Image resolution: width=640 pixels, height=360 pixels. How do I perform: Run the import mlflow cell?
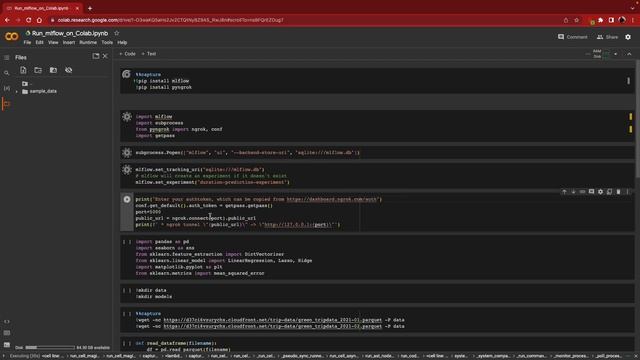click(x=127, y=117)
